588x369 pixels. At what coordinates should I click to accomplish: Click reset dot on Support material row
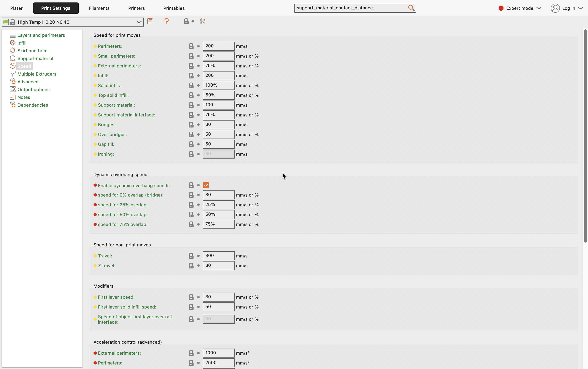[198, 105]
